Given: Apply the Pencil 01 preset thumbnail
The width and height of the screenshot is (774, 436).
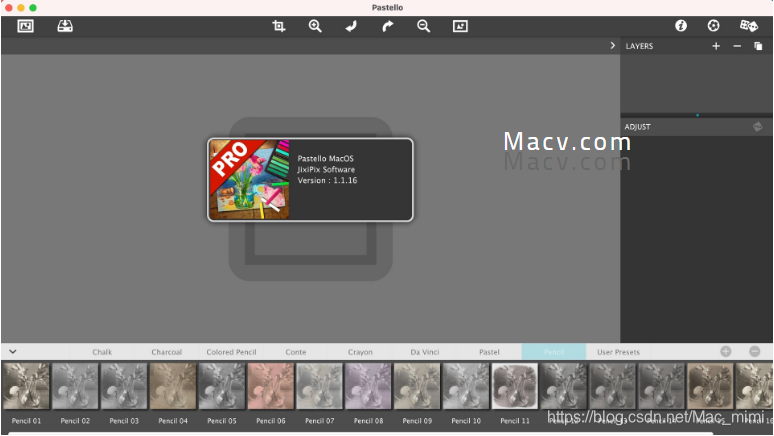Looking at the screenshot, I should pos(27,386).
